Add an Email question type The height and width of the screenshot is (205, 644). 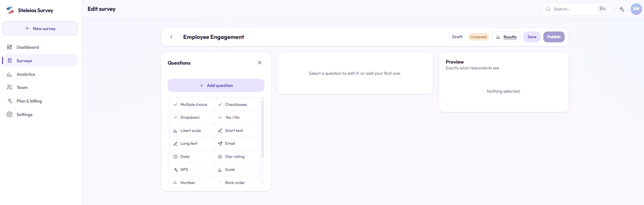tap(237, 143)
